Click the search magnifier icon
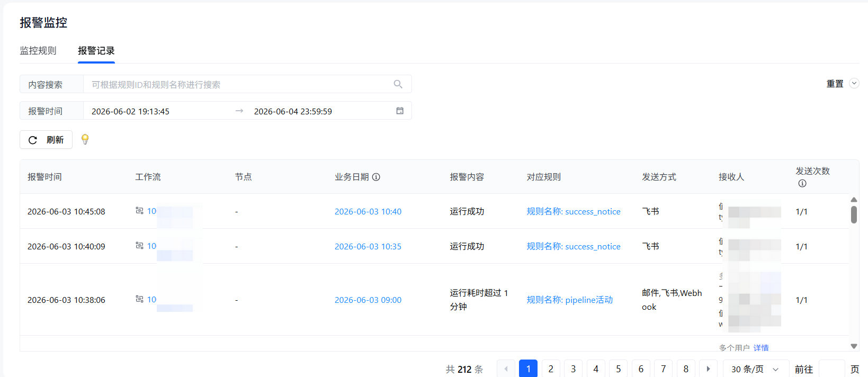The height and width of the screenshot is (377, 868). [398, 84]
